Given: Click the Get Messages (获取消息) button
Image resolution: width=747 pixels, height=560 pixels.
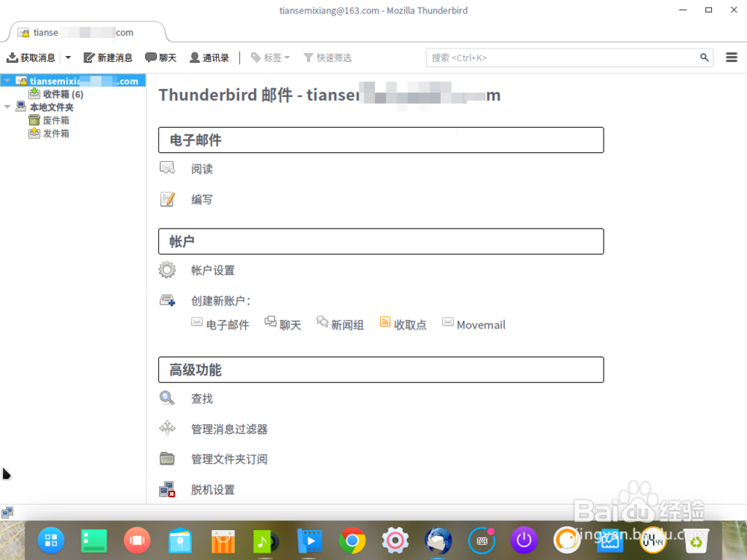Looking at the screenshot, I should (x=31, y=57).
